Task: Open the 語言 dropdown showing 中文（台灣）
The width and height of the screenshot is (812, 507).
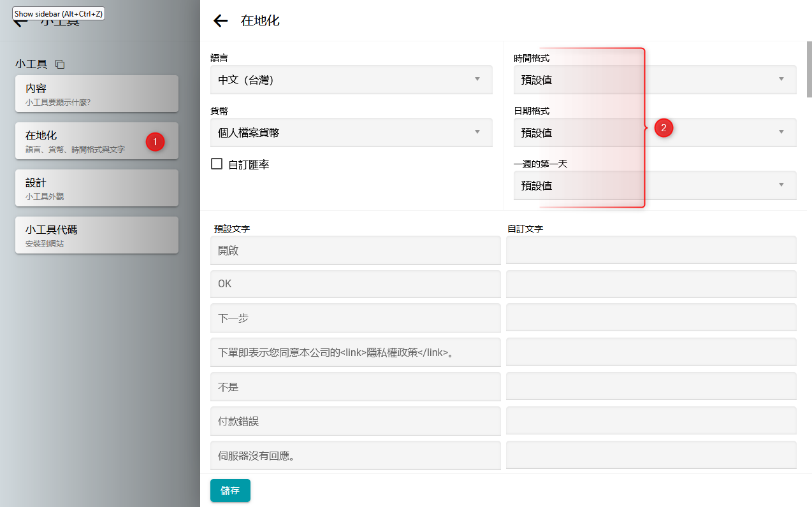Action: coord(351,80)
